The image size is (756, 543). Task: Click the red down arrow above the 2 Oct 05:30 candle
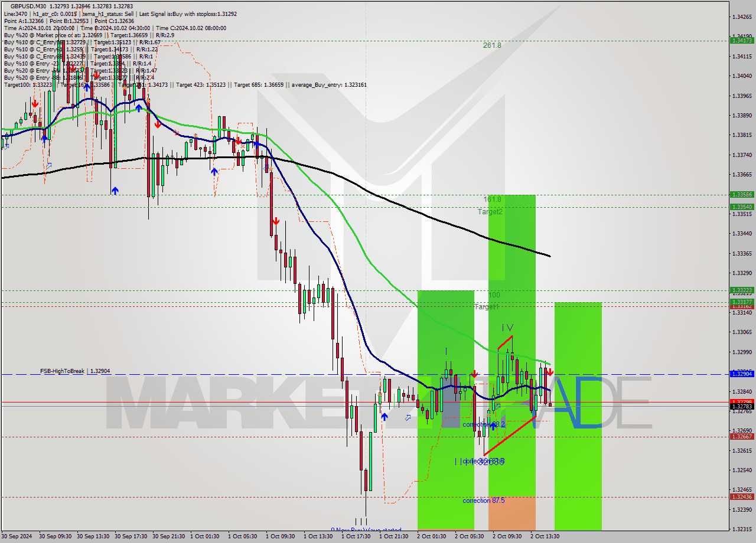click(474, 374)
